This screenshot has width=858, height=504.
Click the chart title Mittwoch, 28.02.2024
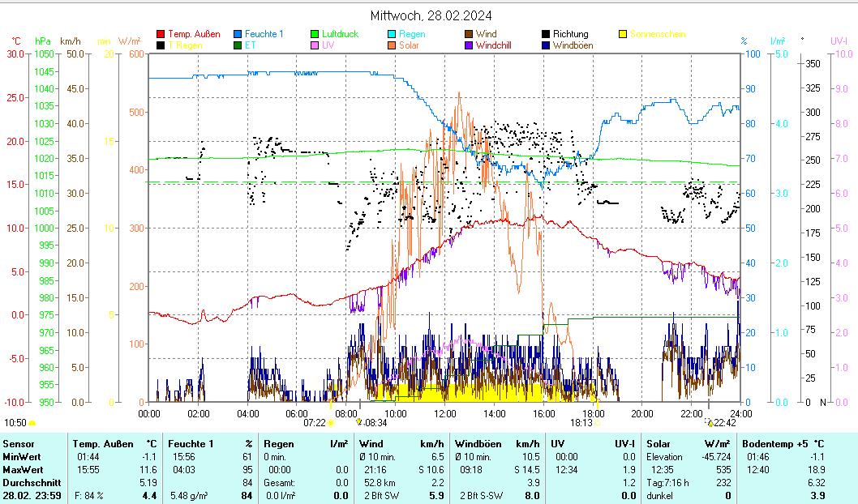[x=431, y=15]
